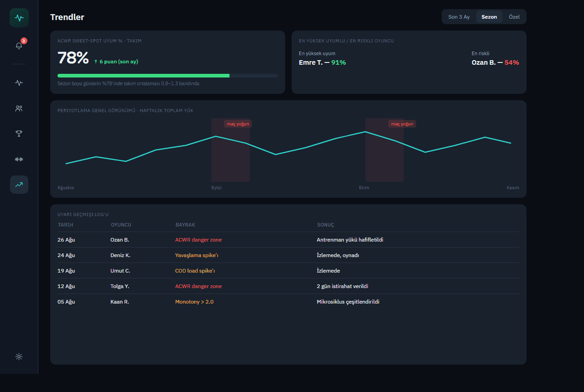Viewport: 584px width, 392px height.
Task: Toggle the sun theme icon
Action: (x=19, y=356)
